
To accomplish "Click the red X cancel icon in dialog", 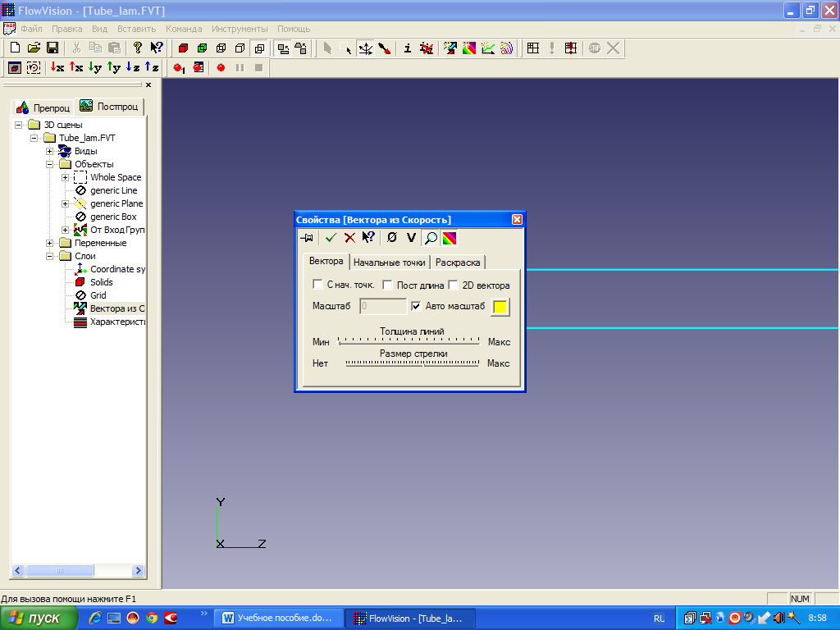I will click(x=349, y=238).
